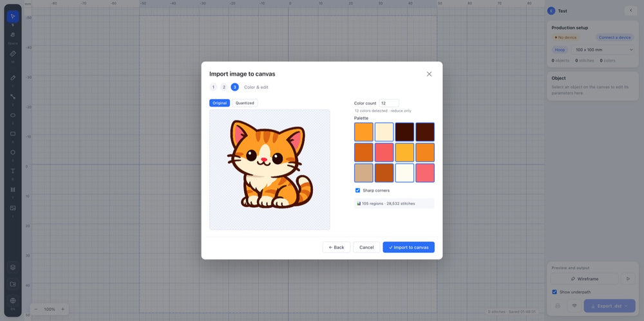This screenshot has height=321, width=644.
Task: Click Import to canvas button
Action: coord(409,247)
